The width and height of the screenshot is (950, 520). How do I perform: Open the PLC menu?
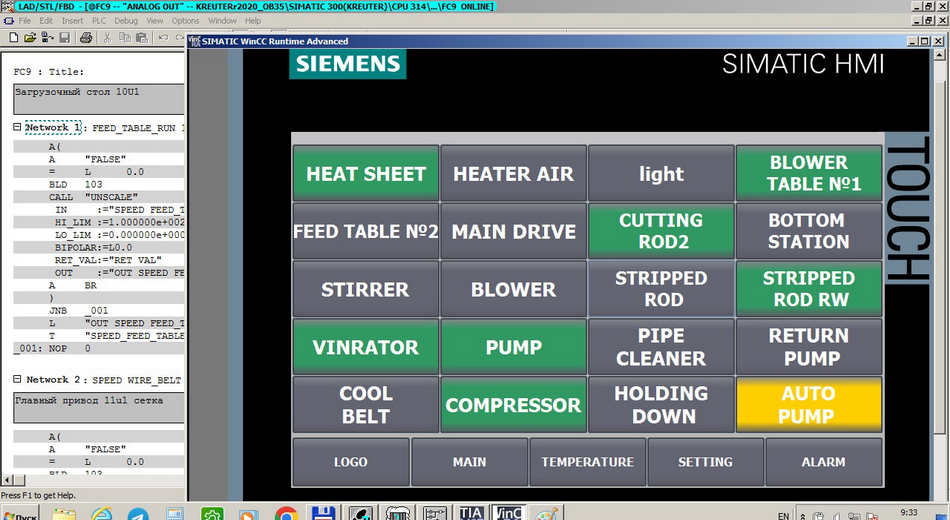click(x=99, y=21)
